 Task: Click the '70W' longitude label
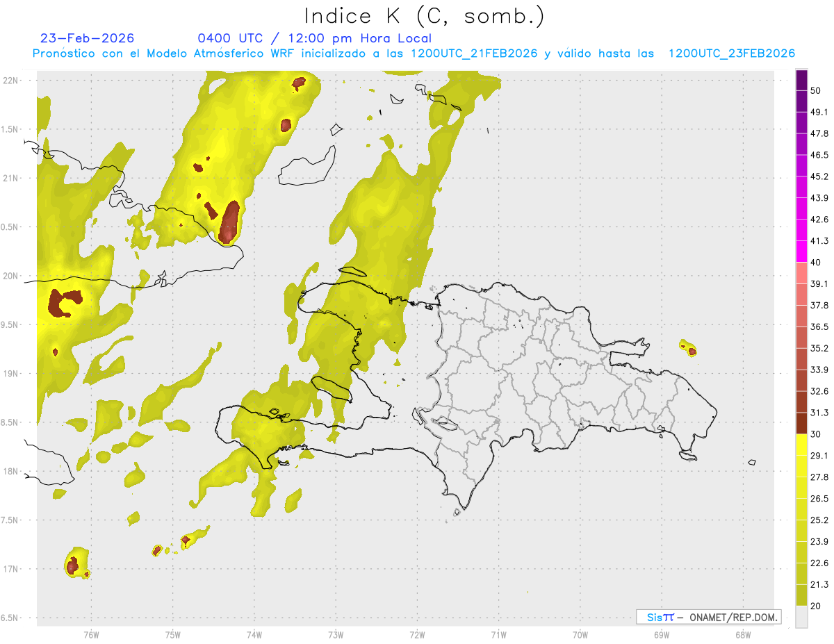580,635
